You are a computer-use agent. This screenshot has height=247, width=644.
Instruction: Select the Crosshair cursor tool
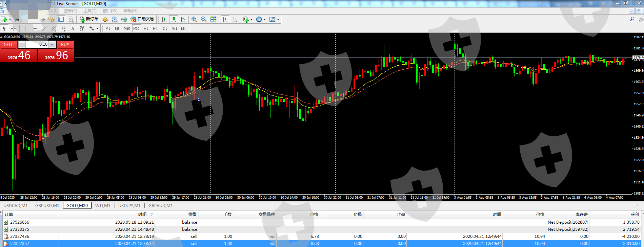click(14, 28)
